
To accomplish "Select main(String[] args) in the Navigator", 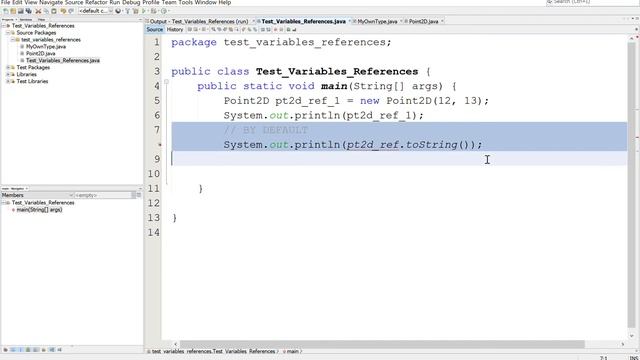I will tap(39, 210).
